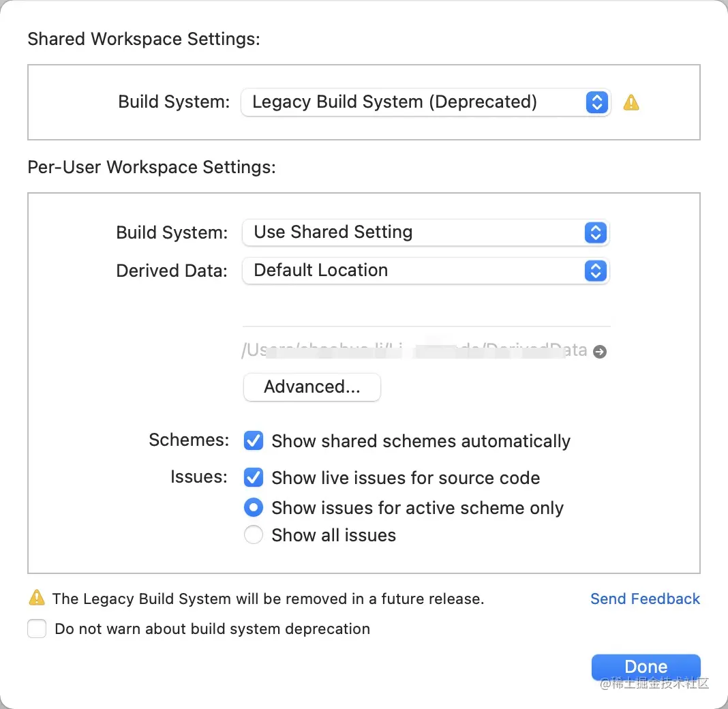Click the blurred DerivedData path text
728x709 pixels.
(x=413, y=351)
